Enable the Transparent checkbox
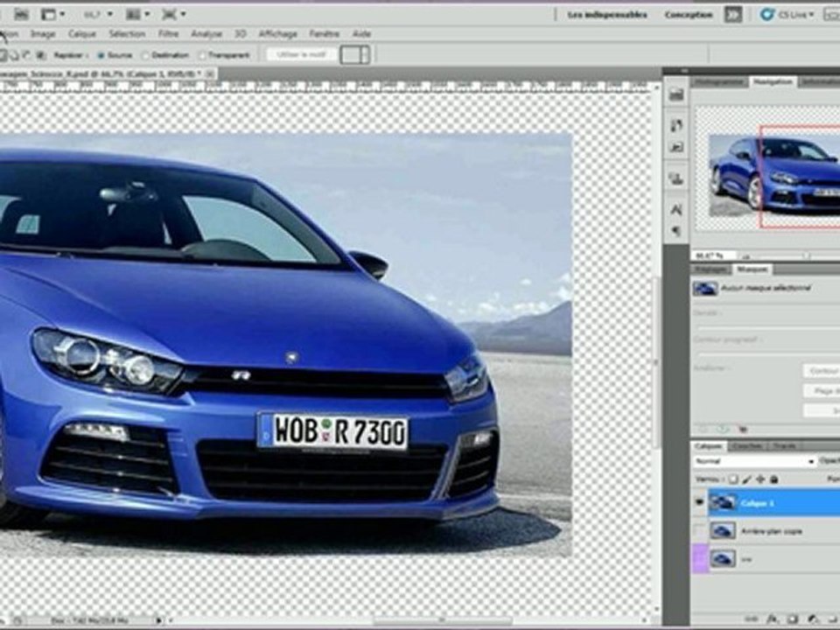Screen dimensions: 840x630 (202, 55)
